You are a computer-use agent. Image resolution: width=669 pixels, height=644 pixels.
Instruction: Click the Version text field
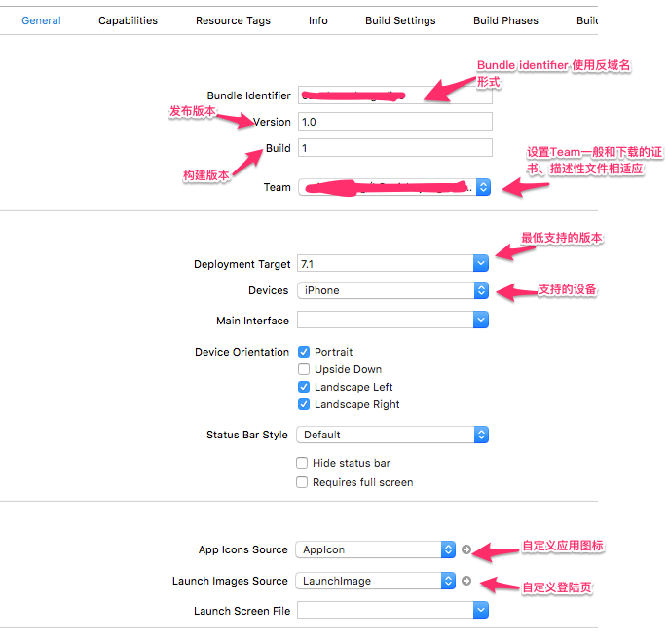coord(394,122)
